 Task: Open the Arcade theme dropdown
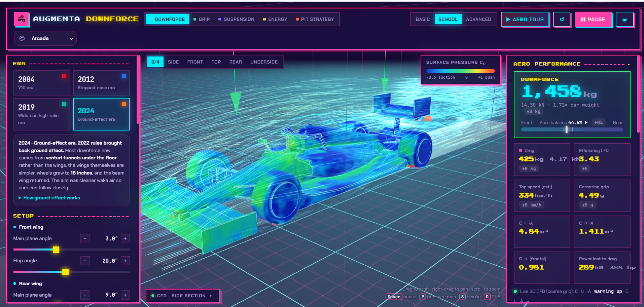pos(45,38)
